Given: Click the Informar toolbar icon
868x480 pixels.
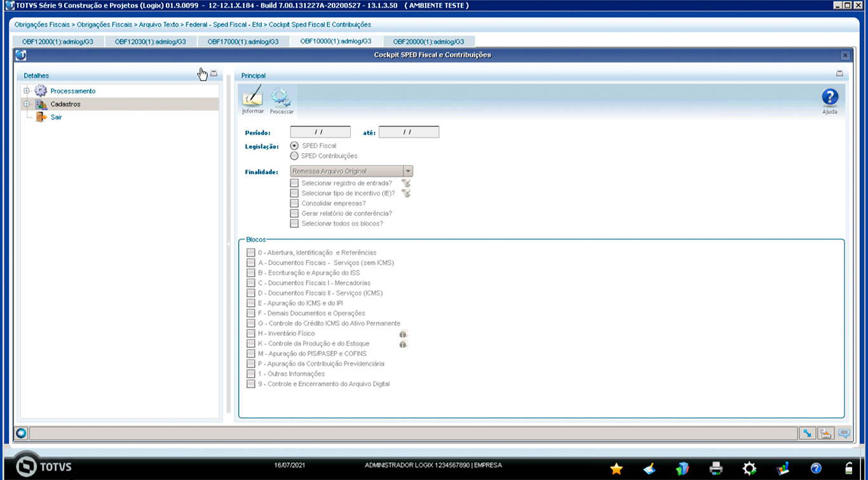Looking at the screenshot, I should coord(252,98).
